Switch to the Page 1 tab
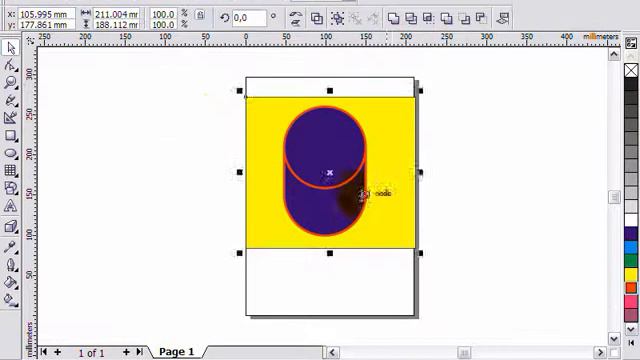The image size is (640, 360). tap(176, 352)
